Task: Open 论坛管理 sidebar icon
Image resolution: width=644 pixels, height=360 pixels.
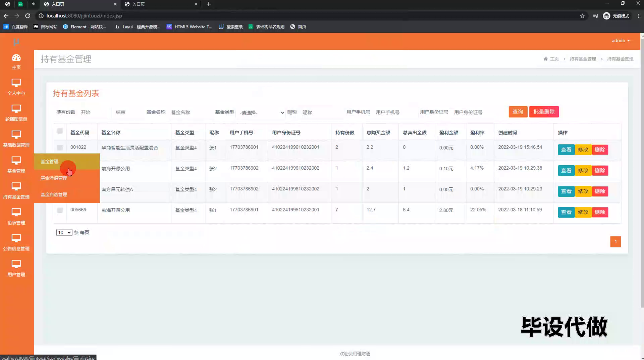Action: [16, 212]
